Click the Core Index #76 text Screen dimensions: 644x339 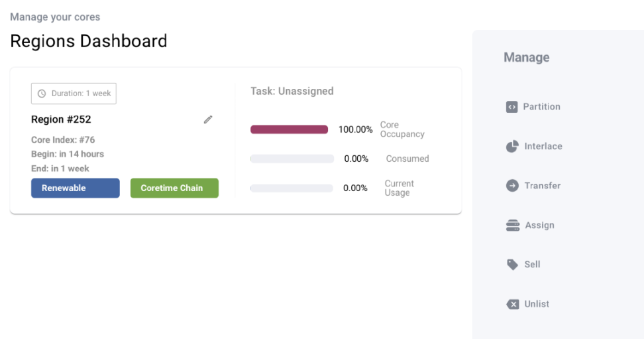63,140
